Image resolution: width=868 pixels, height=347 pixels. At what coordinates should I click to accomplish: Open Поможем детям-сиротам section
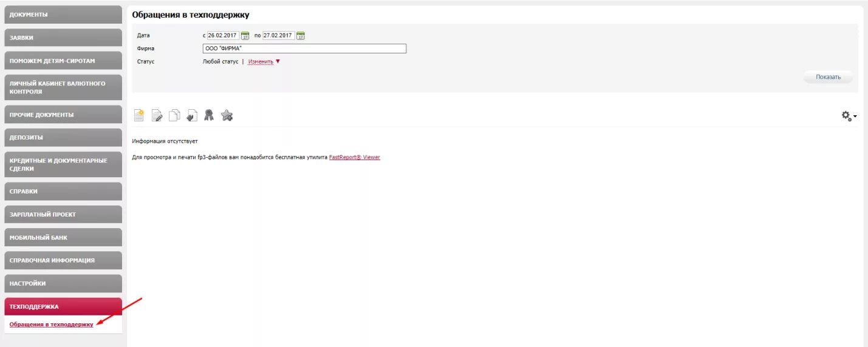[x=63, y=61]
